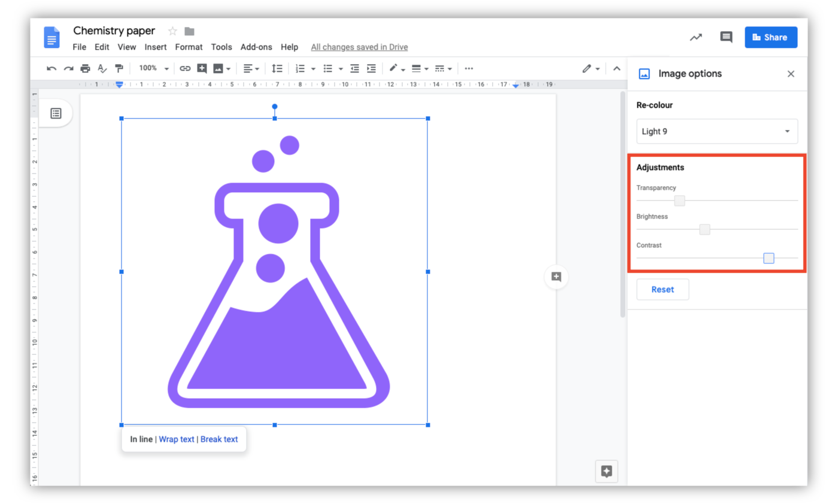This screenshot has width=838, height=504.
Task: Increase indent using the toolbar icon
Action: point(371,69)
